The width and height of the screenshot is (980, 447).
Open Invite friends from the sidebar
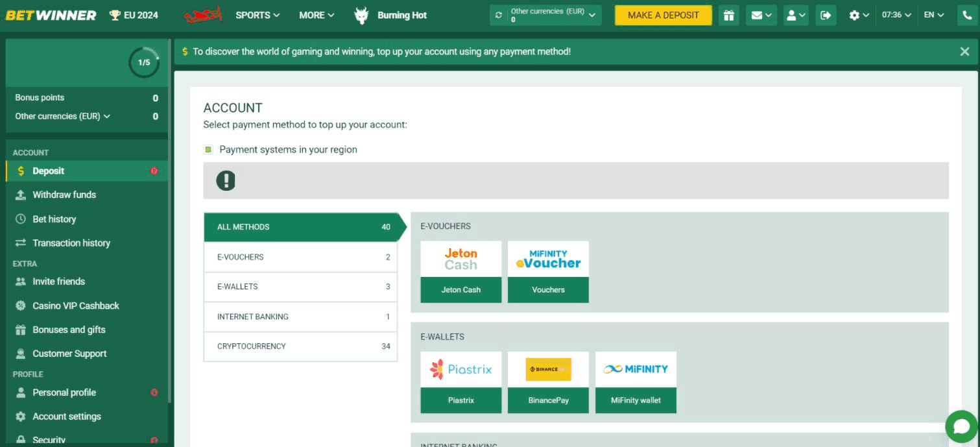click(59, 282)
